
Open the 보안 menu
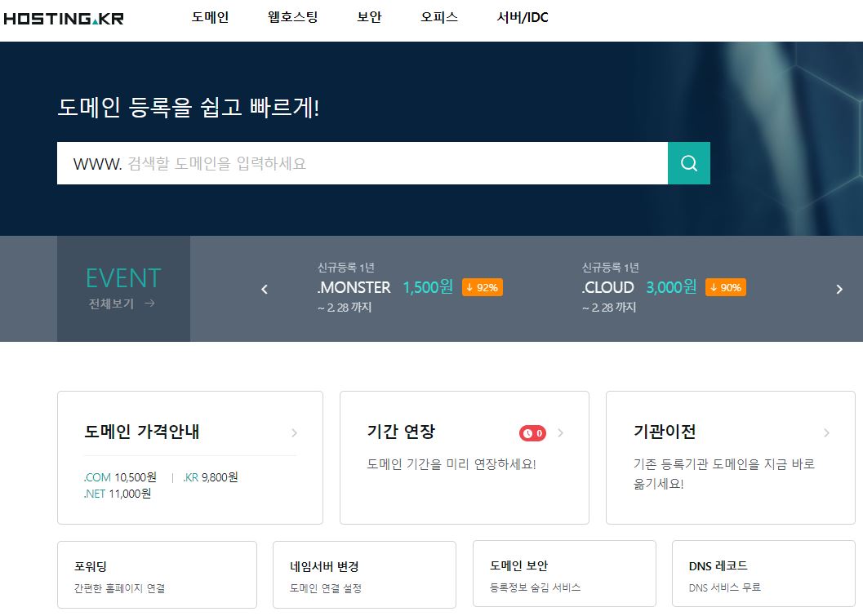[x=369, y=17]
